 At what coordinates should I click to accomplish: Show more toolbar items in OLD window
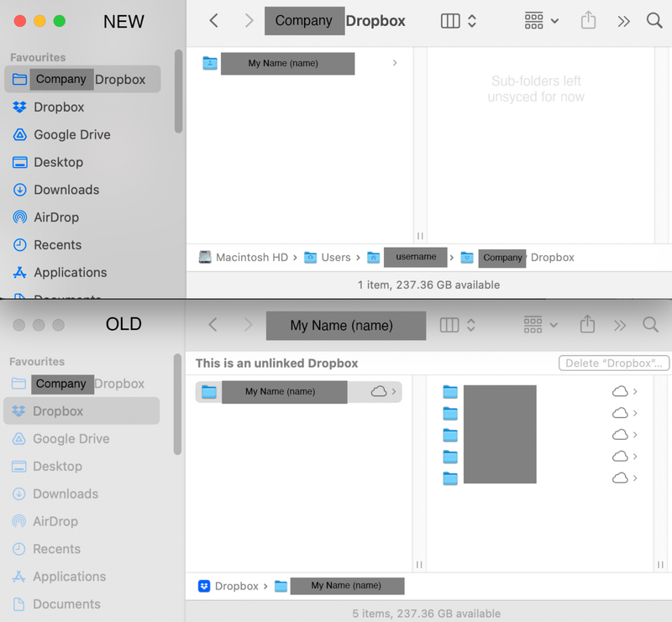pyautogui.click(x=620, y=326)
